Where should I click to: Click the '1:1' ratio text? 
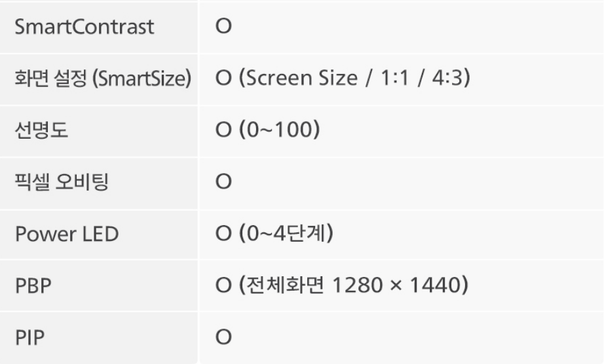click(390, 79)
